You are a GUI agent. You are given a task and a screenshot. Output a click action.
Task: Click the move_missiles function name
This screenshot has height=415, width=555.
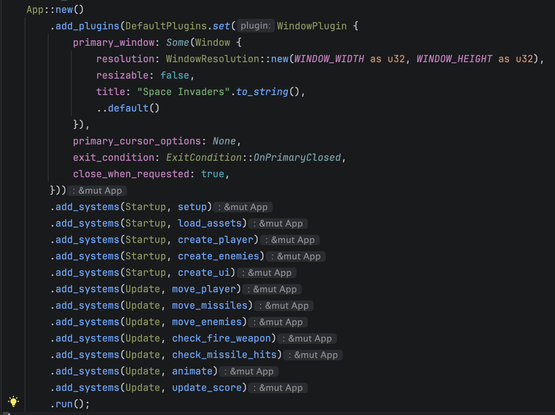click(210, 305)
